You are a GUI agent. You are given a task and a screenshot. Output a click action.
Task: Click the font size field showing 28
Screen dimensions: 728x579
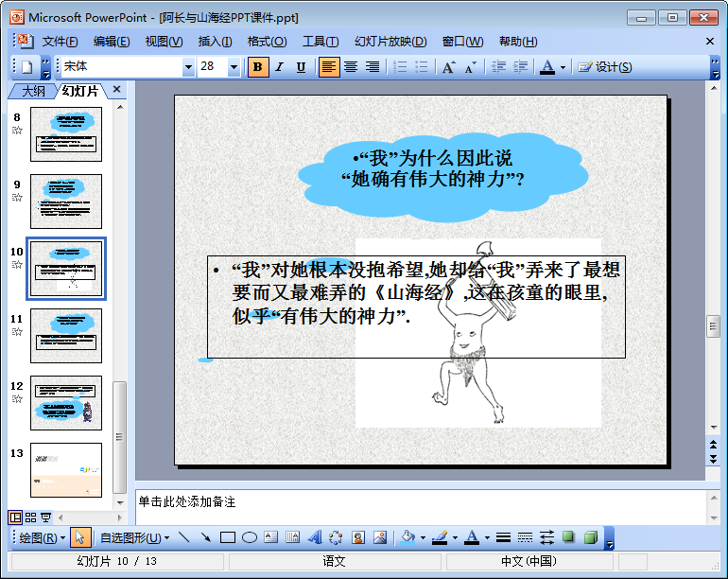click(x=213, y=67)
